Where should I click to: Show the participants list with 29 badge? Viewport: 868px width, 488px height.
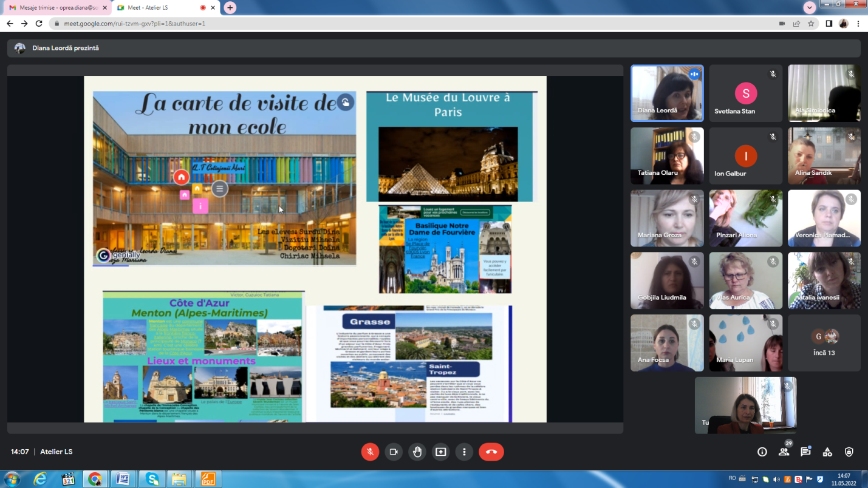pos(784,452)
